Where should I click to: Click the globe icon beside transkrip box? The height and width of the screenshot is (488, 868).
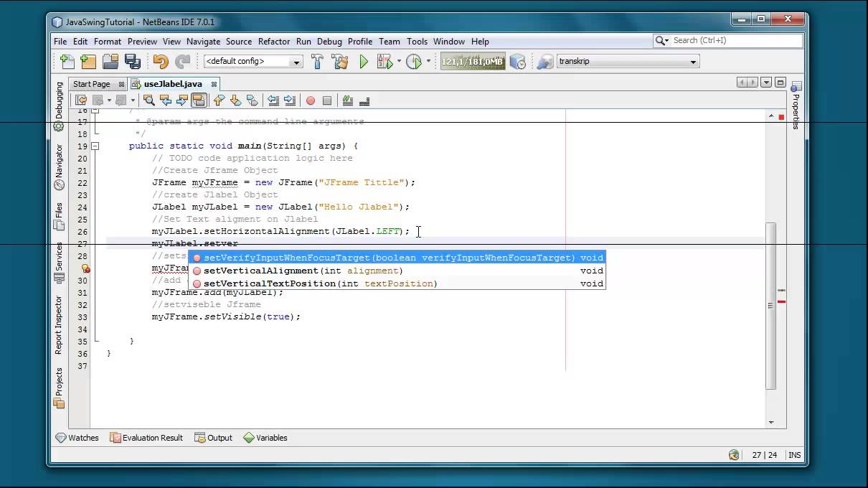click(545, 62)
